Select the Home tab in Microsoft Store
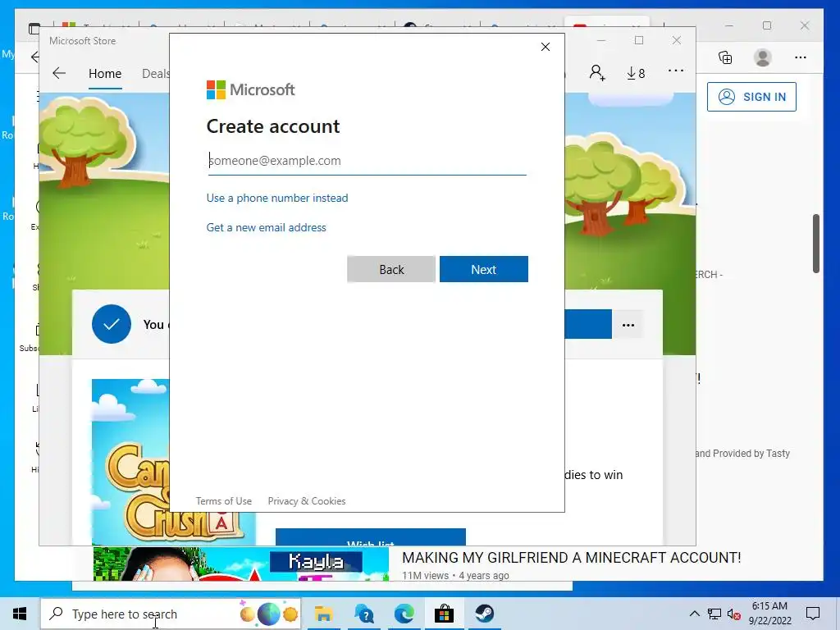 click(x=105, y=73)
